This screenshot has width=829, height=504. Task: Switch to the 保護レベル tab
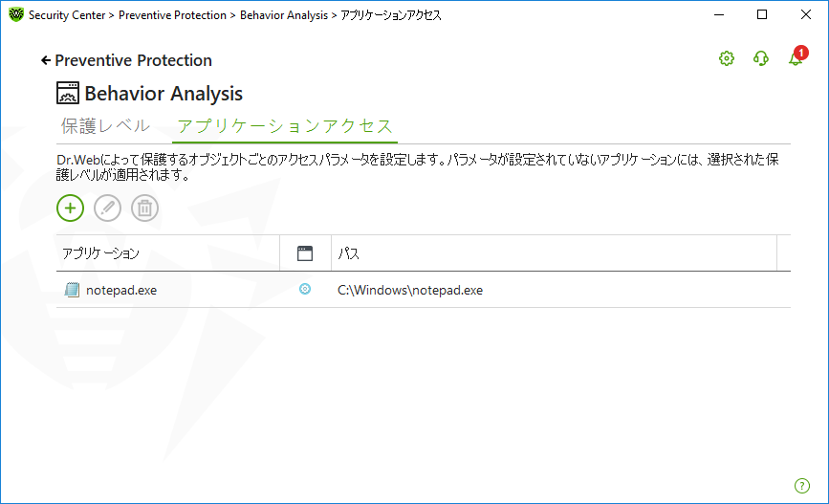pos(105,126)
